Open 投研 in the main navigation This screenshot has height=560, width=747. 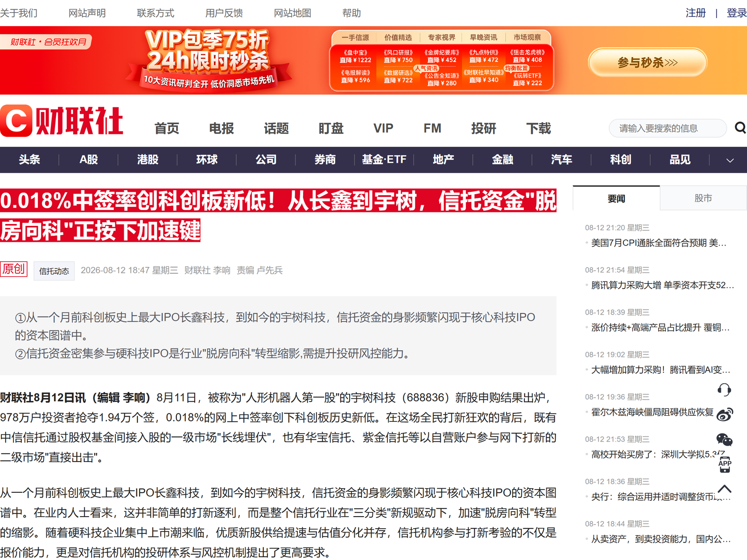pyautogui.click(x=484, y=128)
